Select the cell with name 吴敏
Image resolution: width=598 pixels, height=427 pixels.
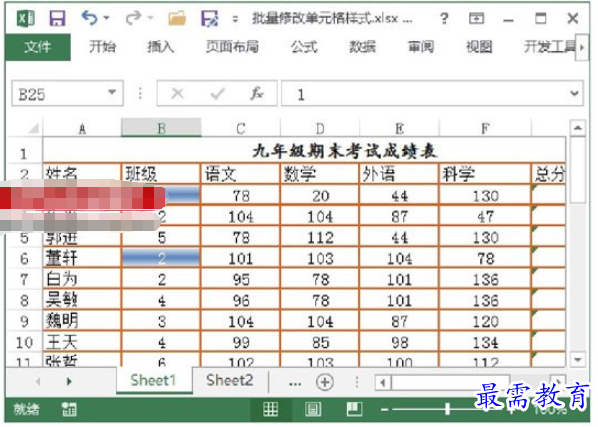(x=82, y=300)
